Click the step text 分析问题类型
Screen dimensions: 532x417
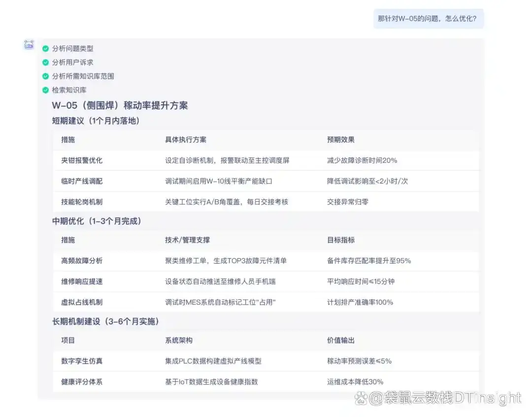72,48
